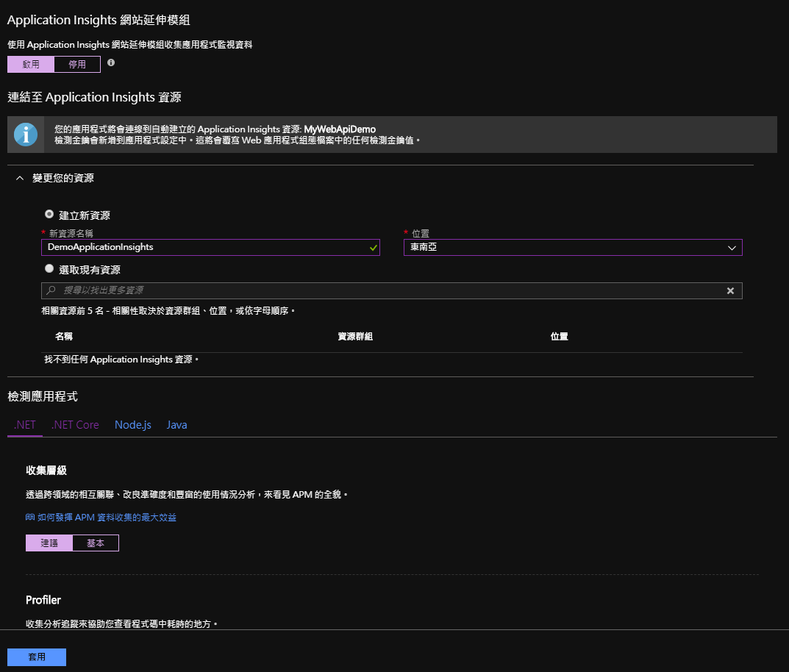Disable the extension with 停用 toggle
Viewport: 789px width, 672px height.
click(x=77, y=65)
